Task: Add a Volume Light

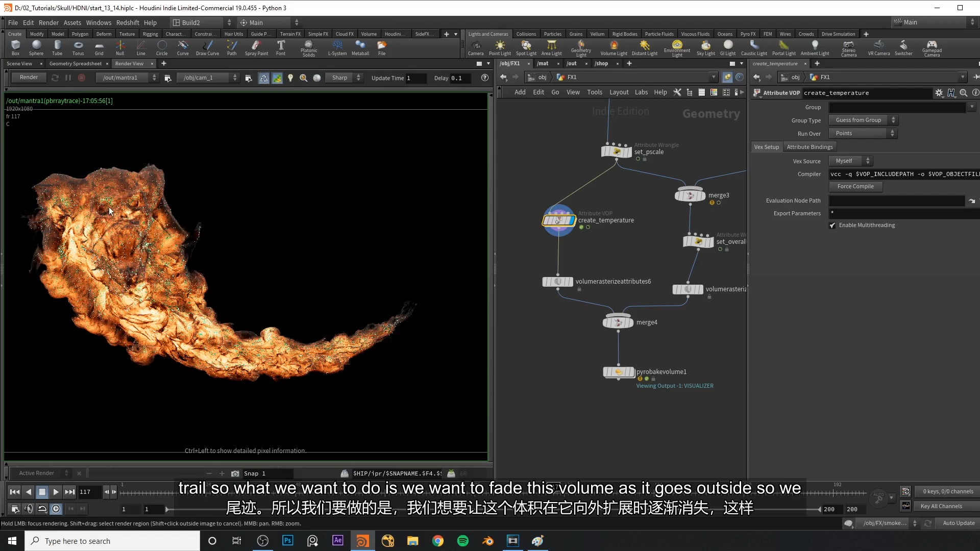Action: pyautogui.click(x=614, y=48)
